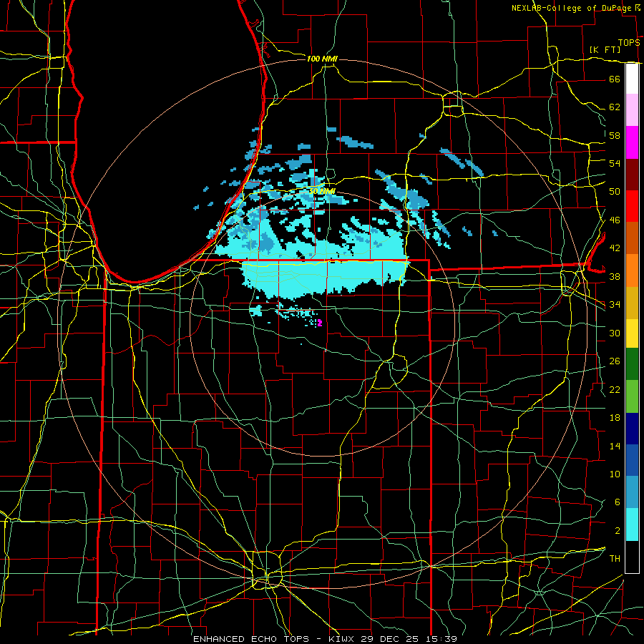Click the magenta legend color swatch
Screen dimensions: 644x644
(x=632, y=142)
